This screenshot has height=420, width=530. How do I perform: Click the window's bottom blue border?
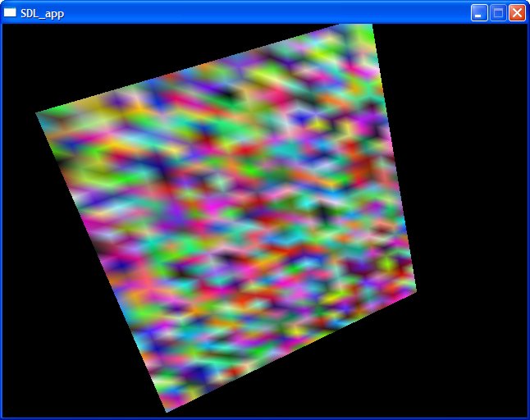[263, 418]
